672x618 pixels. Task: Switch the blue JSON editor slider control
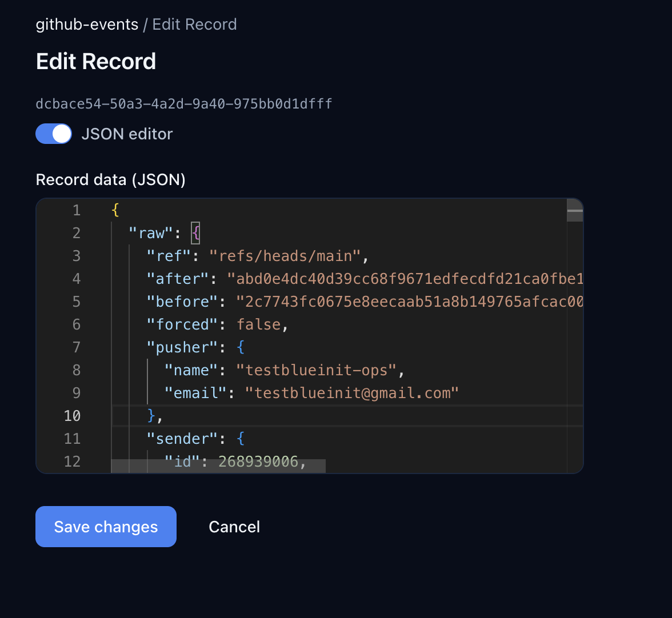(53, 134)
